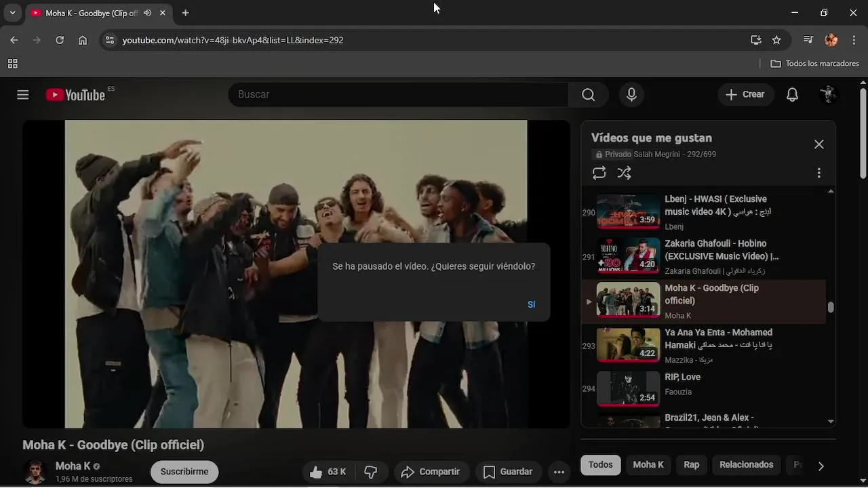Start voice search with microphone icon
Screen dimensions: 868x488
[x=631, y=95]
